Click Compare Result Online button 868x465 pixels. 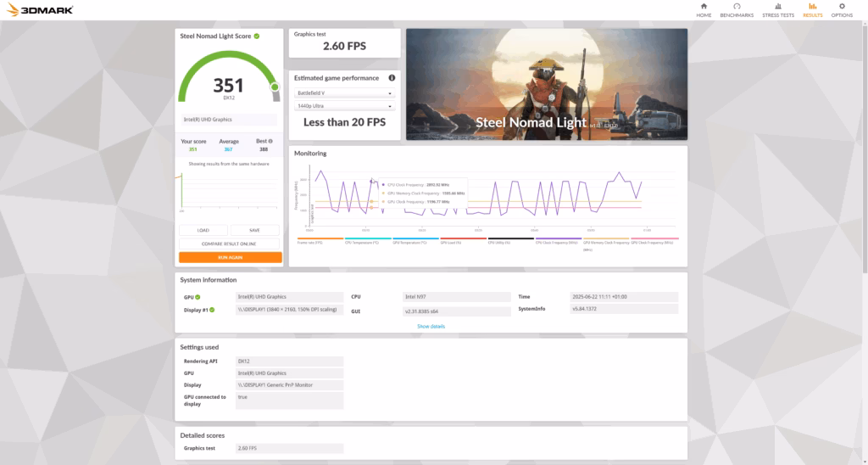click(x=230, y=244)
